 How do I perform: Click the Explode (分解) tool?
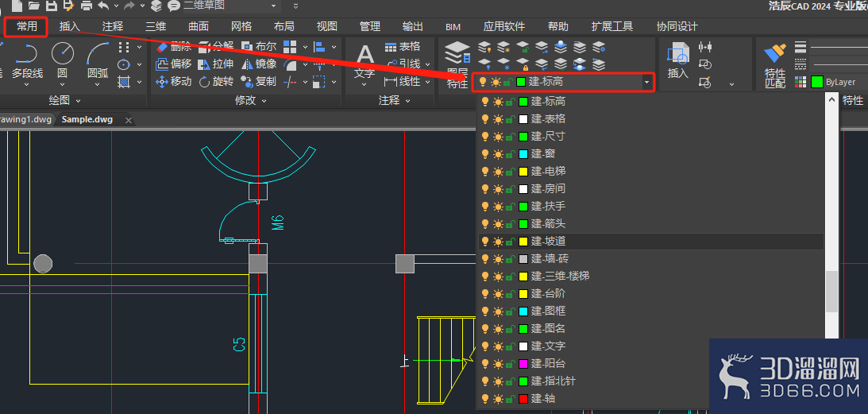(216, 46)
